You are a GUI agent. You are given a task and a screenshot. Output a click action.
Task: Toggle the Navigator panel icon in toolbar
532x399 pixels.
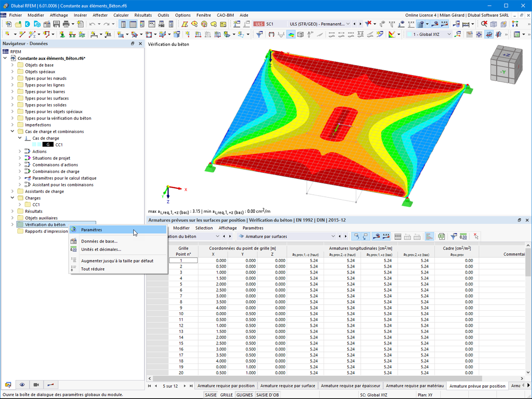tap(123, 24)
